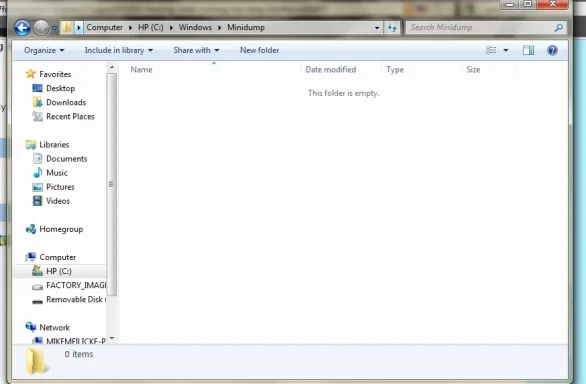
Task: Open Windows Help with the question mark
Action: 552,50
